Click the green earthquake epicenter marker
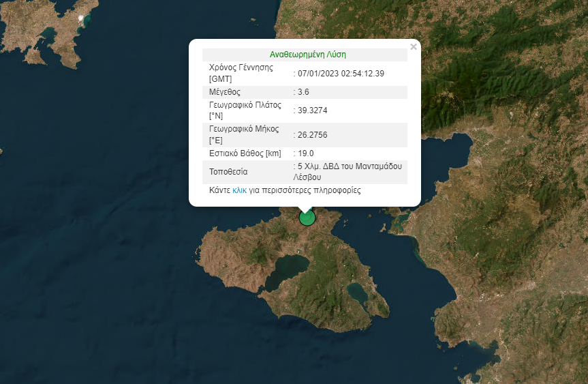Image resolution: width=588 pixels, height=384 pixels. pos(307,218)
